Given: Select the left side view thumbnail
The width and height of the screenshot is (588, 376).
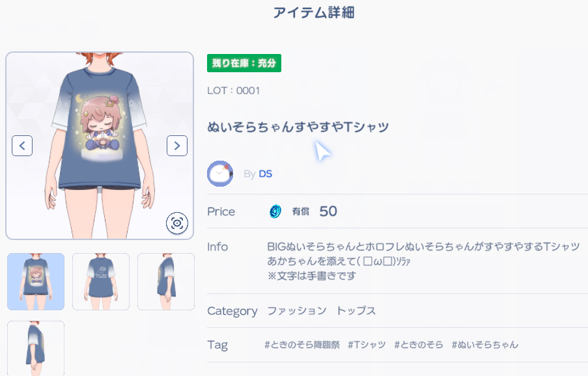Looking at the screenshot, I should pyautogui.click(x=36, y=348).
